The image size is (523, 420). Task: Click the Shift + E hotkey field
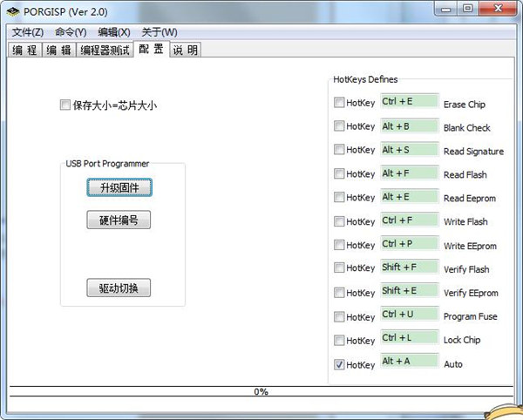(x=410, y=291)
